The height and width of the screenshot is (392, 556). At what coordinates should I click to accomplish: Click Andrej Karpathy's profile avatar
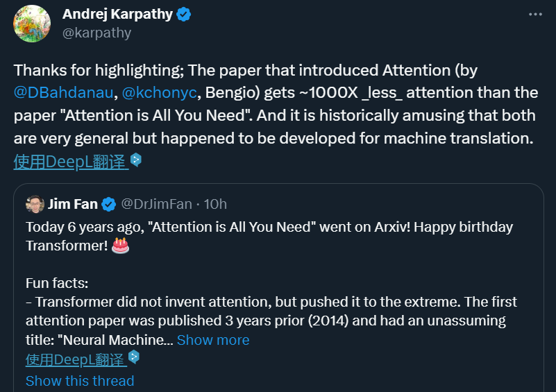32,23
